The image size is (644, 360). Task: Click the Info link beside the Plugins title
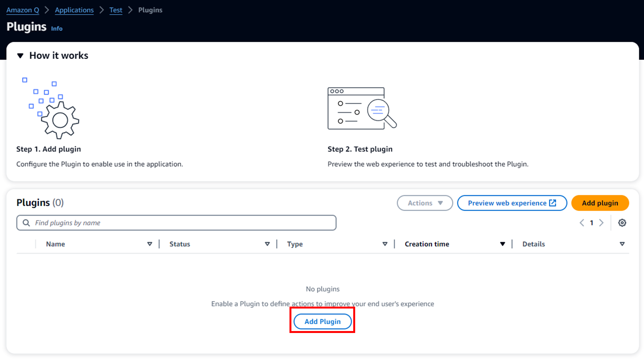tap(57, 29)
